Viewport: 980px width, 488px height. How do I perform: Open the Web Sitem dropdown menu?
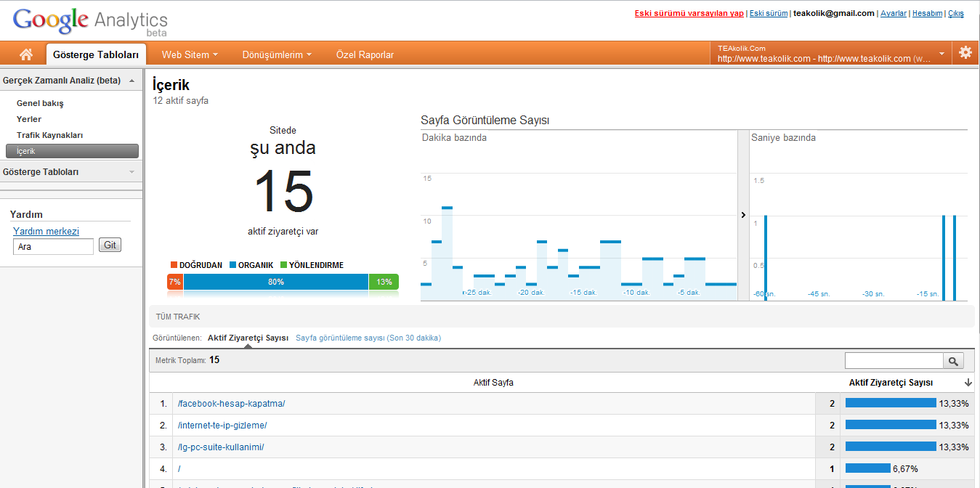(x=190, y=54)
